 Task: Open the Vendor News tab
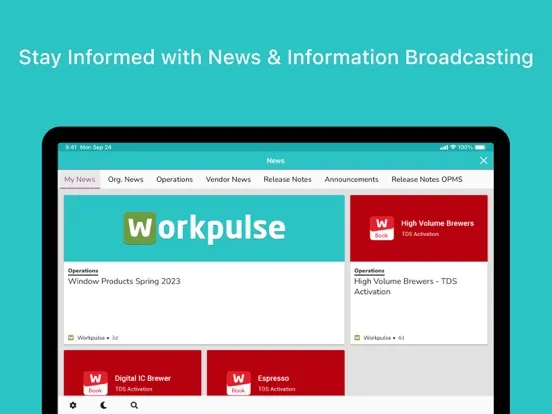point(228,180)
